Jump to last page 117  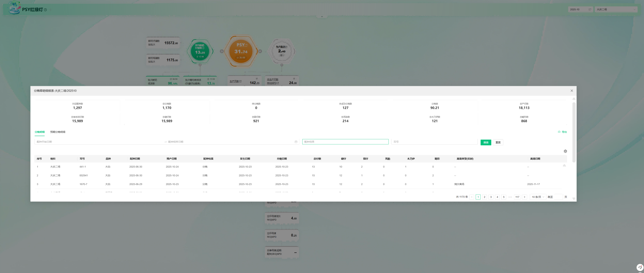[x=517, y=197]
